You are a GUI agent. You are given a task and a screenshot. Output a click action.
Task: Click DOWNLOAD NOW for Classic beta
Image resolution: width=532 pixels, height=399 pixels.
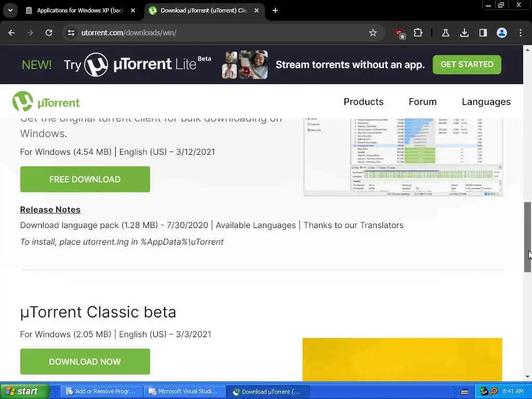click(x=85, y=362)
